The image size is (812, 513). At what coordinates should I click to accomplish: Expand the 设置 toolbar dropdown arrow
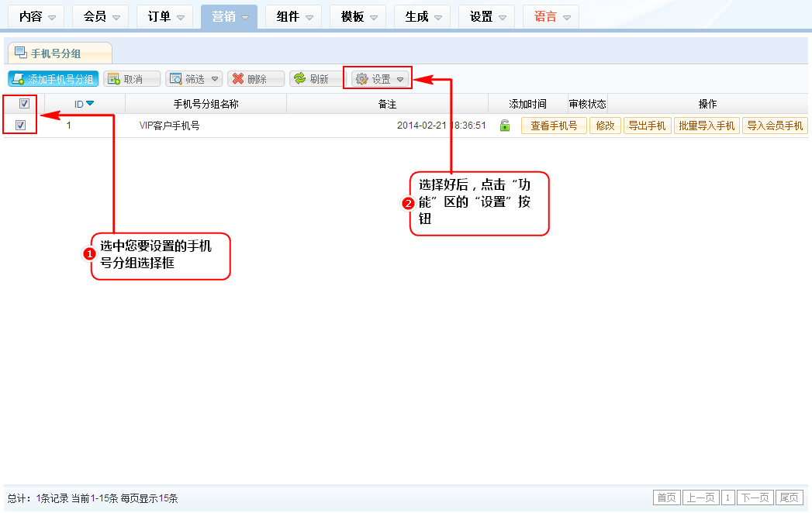(x=400, y=79)
